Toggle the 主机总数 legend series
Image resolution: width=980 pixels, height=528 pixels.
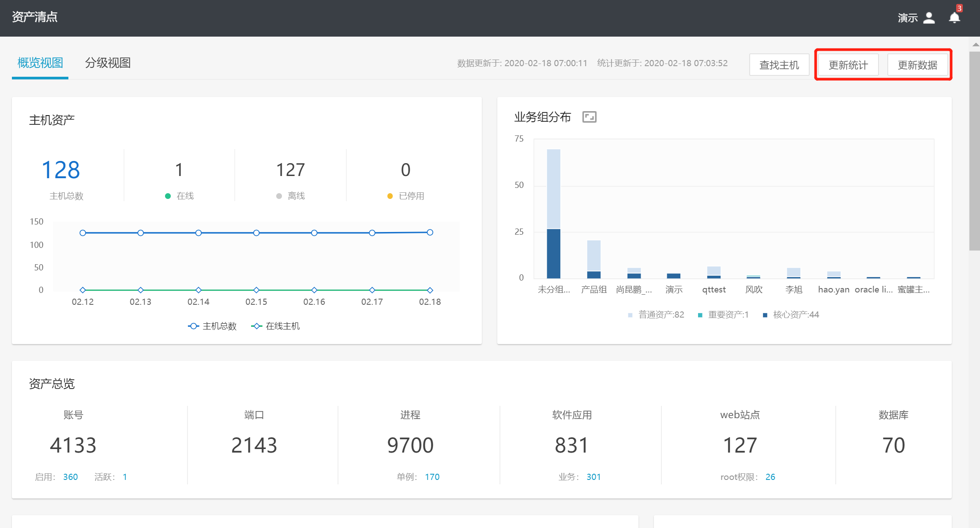[212, 326]
